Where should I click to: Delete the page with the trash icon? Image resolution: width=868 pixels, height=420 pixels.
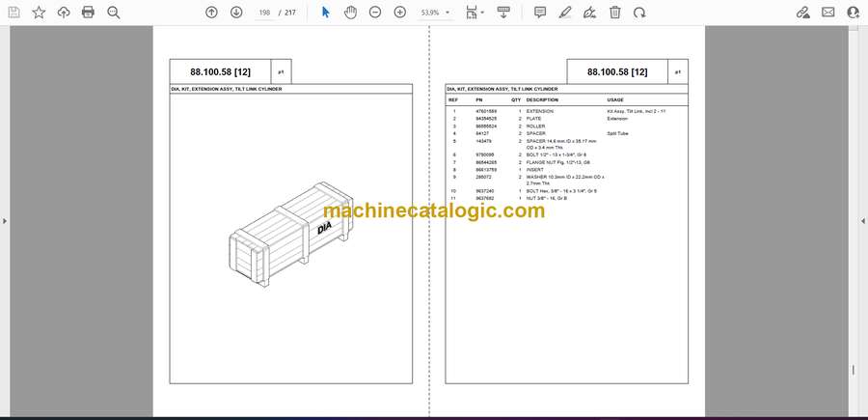click(615, 13)
